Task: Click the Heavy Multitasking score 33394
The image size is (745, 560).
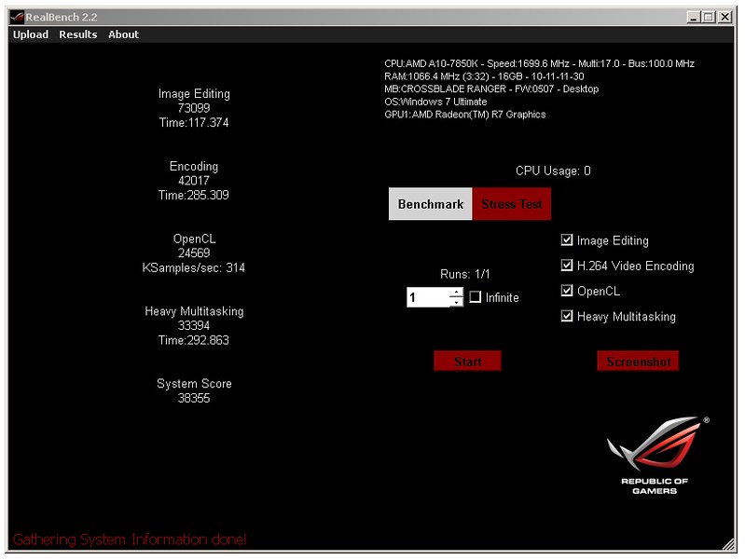Action: 194,325
